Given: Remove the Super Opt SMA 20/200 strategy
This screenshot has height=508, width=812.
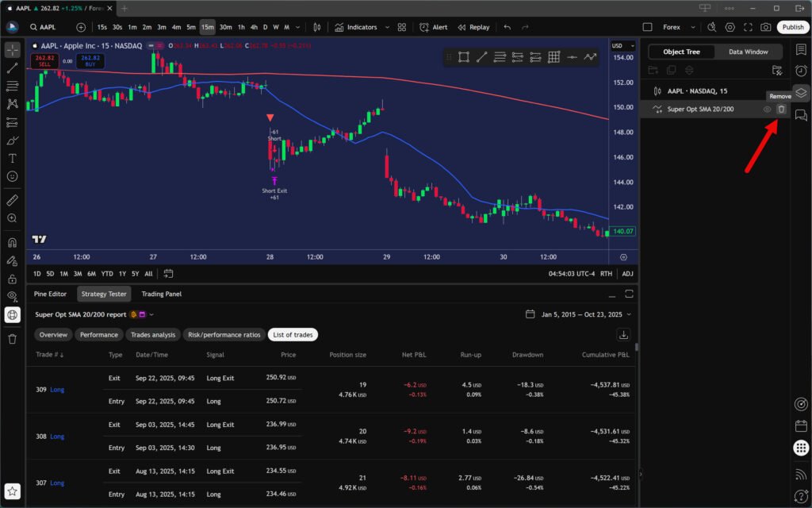Looking at the screenshot, I should 781,110.
